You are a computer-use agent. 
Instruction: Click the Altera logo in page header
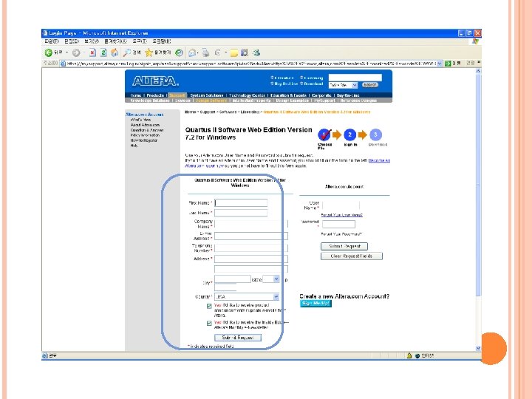coord(155,81)
